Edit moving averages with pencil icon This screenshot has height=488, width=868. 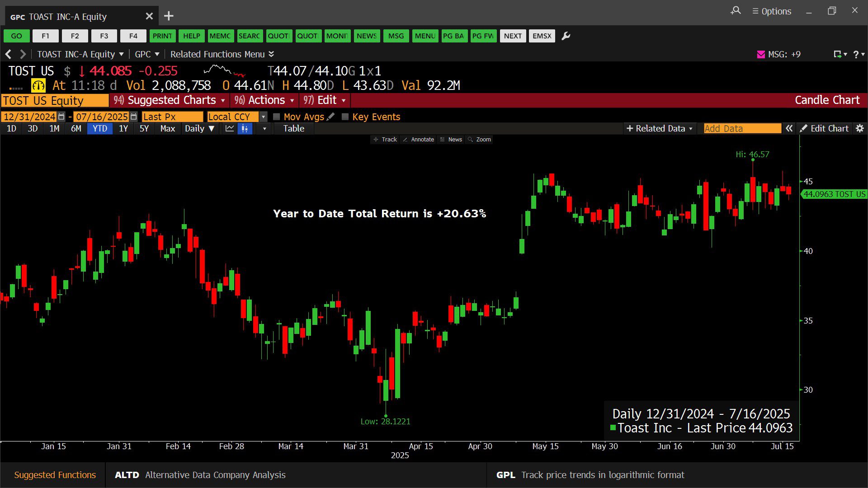pyautogui.click(x=331, y=117)
